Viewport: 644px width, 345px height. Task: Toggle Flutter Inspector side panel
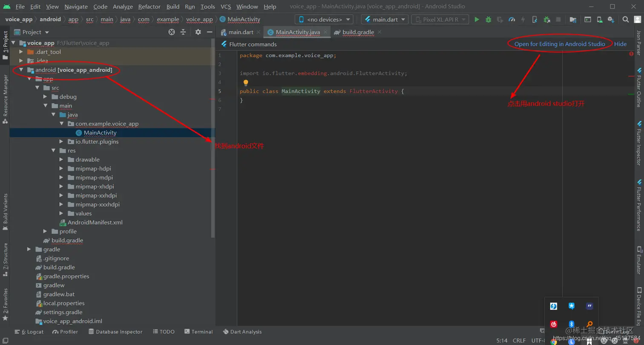tap(639, 143)
